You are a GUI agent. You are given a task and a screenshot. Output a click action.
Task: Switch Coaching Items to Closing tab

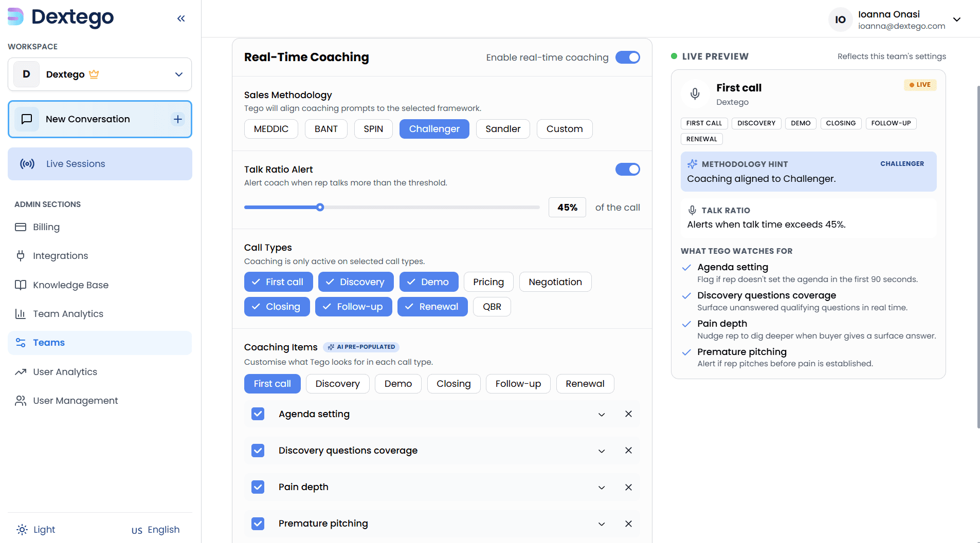[x=453, y=384]
